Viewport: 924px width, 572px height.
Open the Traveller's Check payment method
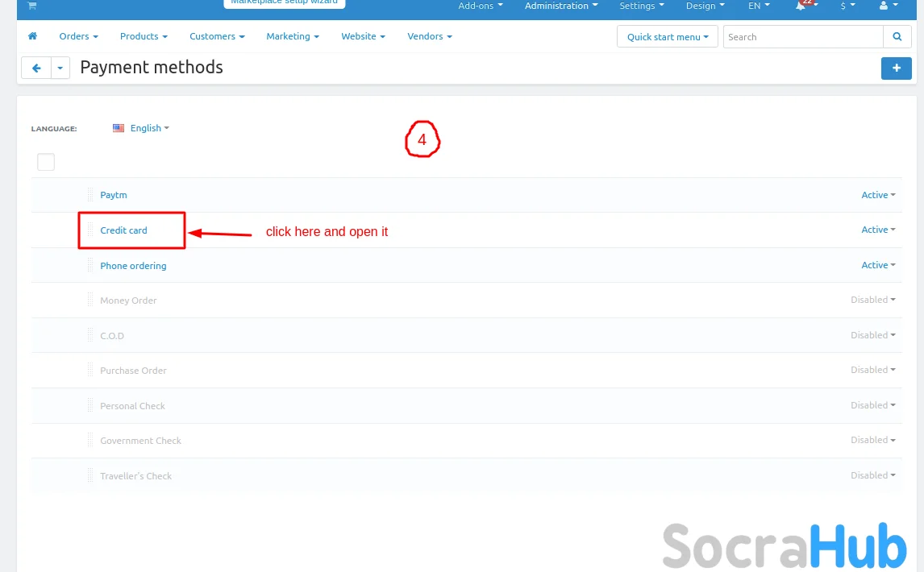pyautogui.click(x=135, y=476)
